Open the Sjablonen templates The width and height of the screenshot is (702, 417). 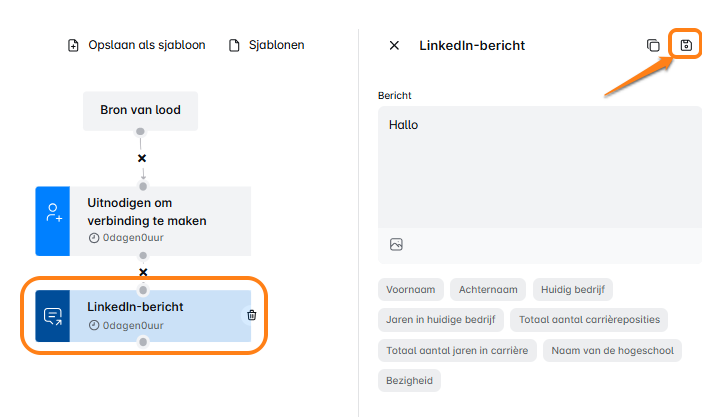(x=267, y=45)
